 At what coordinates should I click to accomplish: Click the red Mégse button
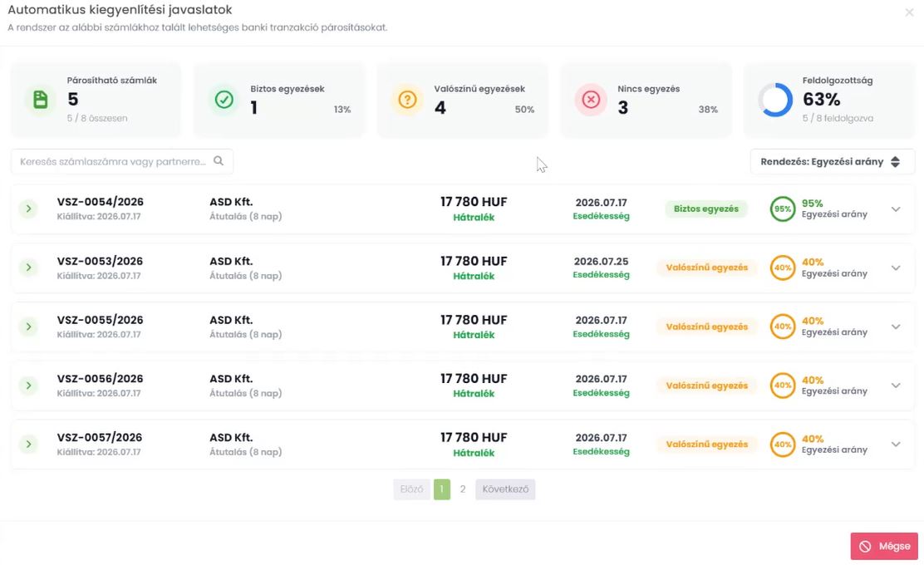pos(884,546)
